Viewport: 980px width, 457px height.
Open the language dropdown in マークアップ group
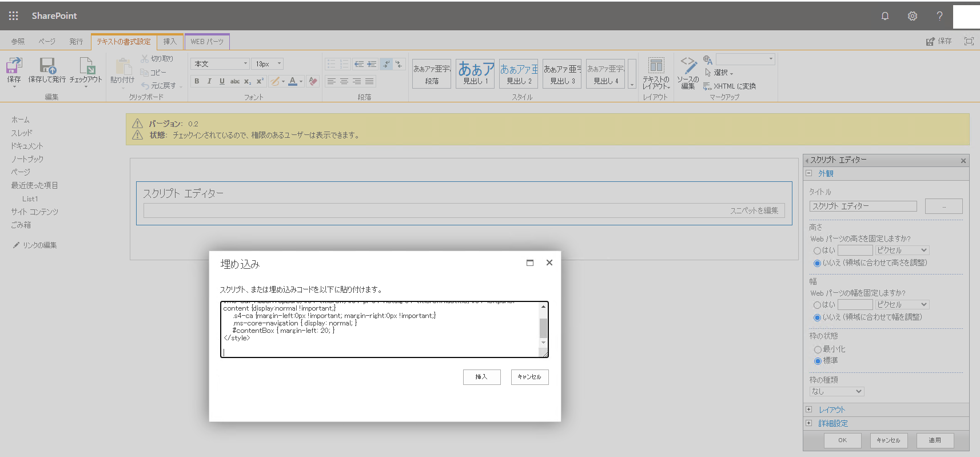coord(746,59)
